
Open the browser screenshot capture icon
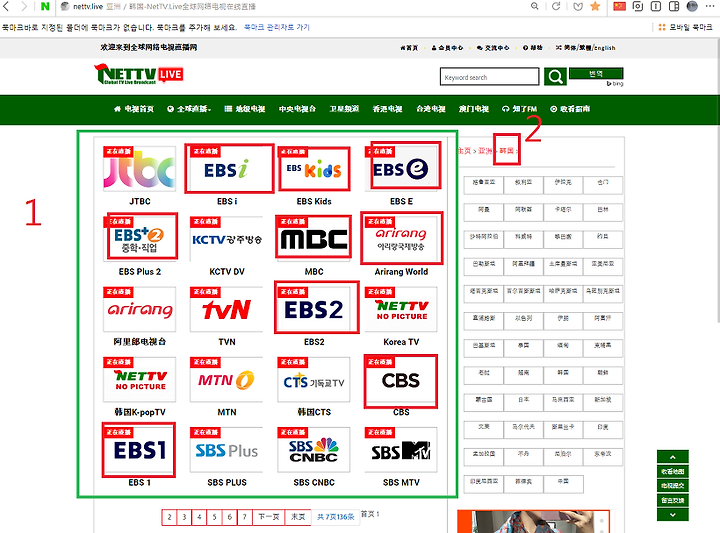(638, 6)
